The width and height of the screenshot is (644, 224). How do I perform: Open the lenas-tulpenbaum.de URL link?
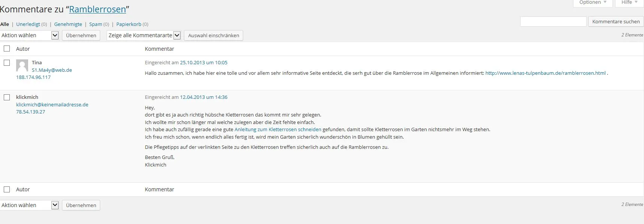click(x=545, y=73)
